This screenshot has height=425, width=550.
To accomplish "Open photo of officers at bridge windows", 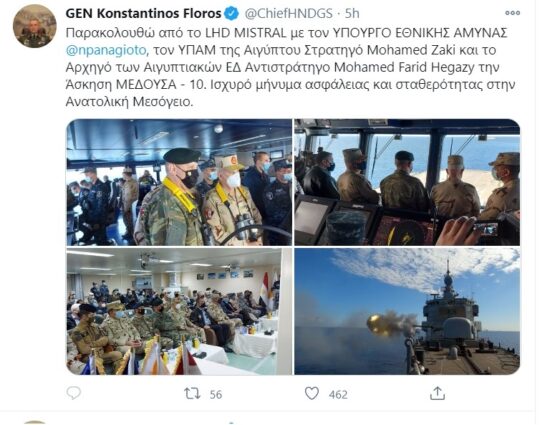I will (407, 182).
